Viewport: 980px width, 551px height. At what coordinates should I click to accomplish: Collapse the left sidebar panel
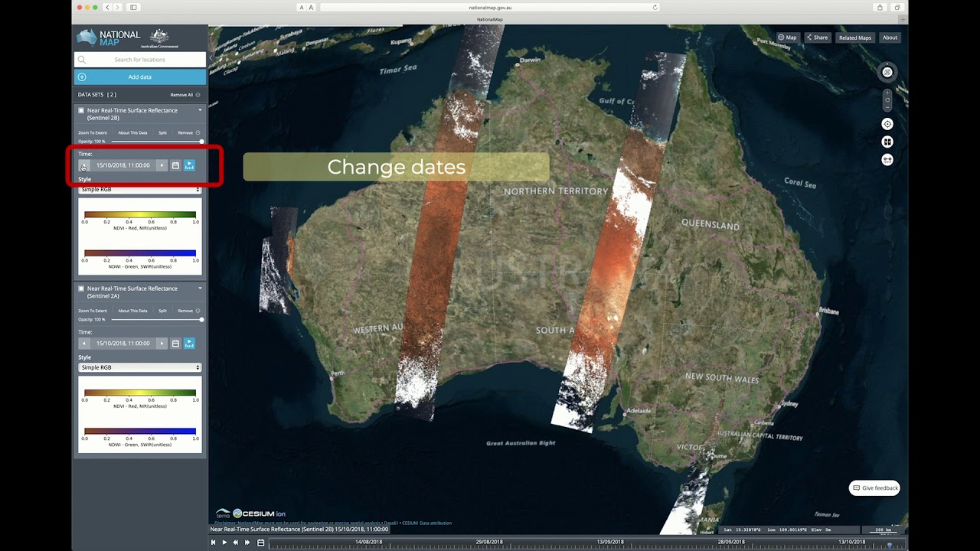(211, 58)
